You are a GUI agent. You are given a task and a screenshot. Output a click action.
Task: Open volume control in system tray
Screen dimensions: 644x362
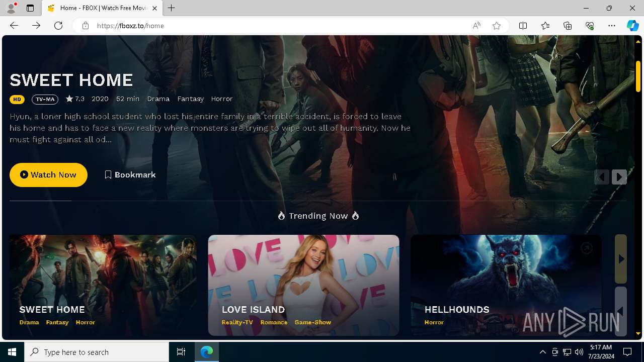click(x=579, y=352)
